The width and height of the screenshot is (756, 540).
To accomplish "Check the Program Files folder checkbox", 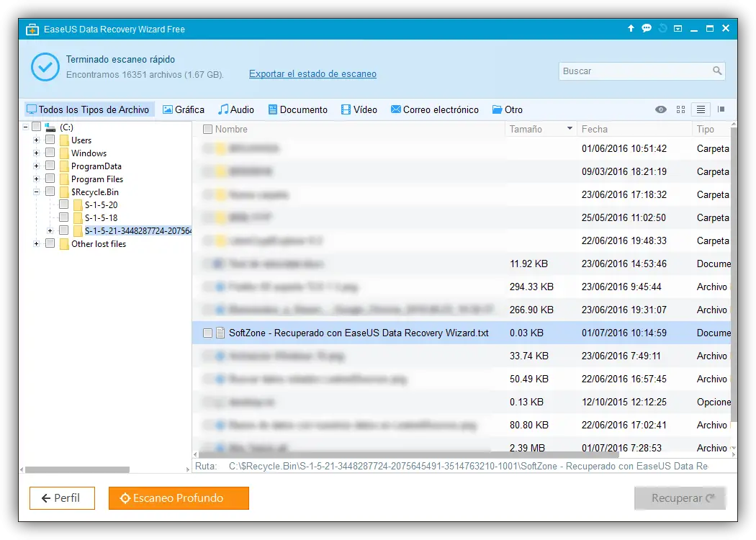I will pyautogui.click(x=50, y=179).
